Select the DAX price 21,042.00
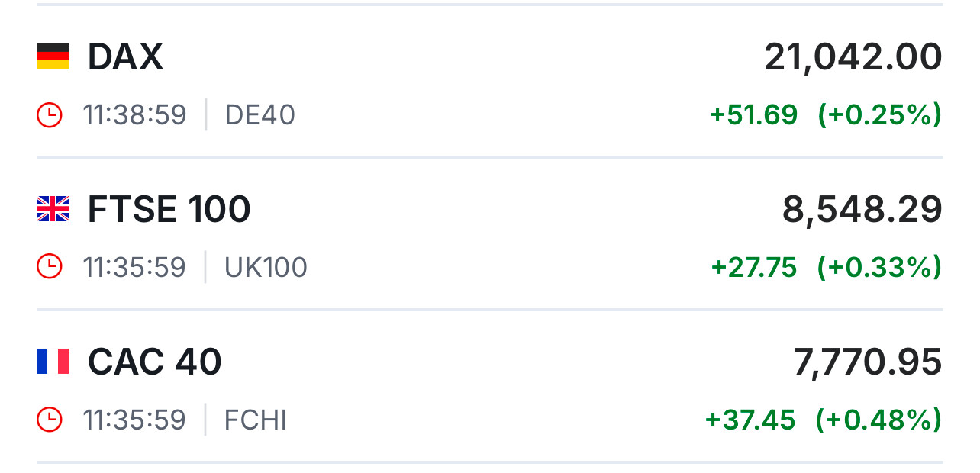 pos(853,57)
